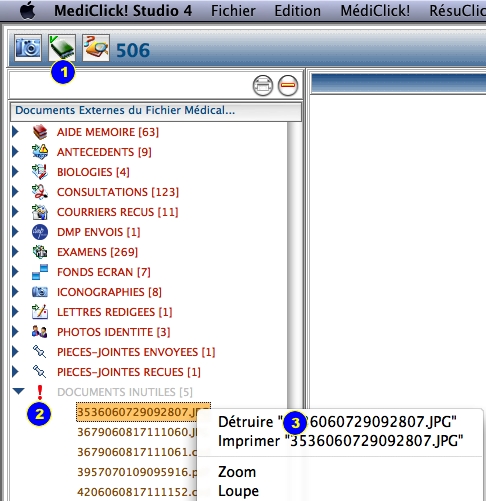Screen dimensions: 486x501
Task: Expand the PIECES-JOINTES ENVOYEES folder
Action: [x=15, y=352]
